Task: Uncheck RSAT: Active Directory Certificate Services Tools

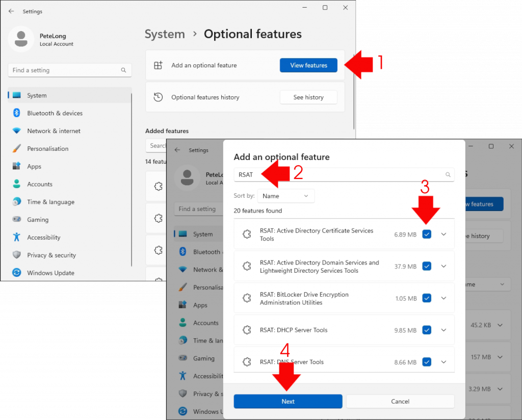Action: pyautogui.click(x=427, y=234)
